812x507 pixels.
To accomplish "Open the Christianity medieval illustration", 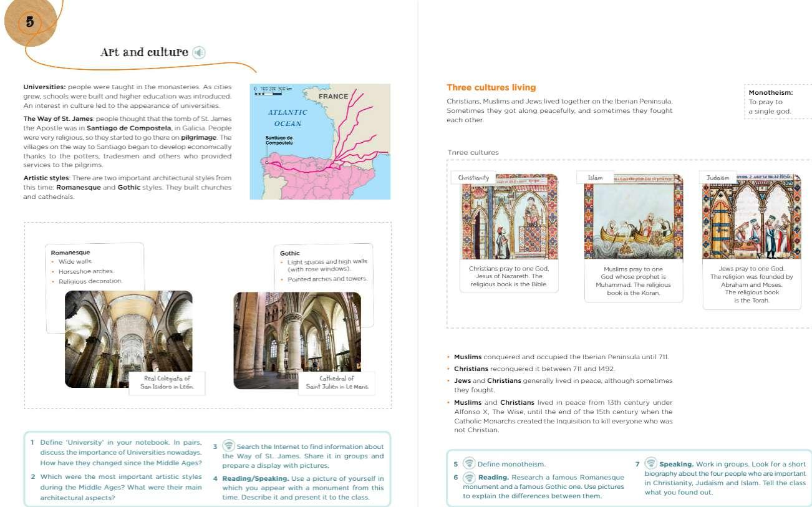I will click(510, 216).
